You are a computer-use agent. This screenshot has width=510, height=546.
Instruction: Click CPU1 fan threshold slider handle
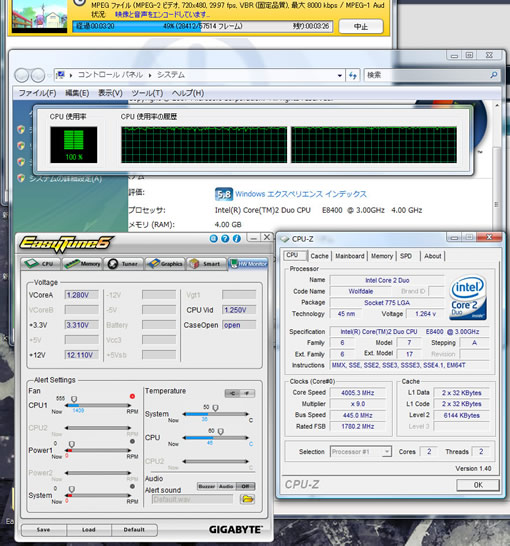pyautogui.click(x=74, y=399)
